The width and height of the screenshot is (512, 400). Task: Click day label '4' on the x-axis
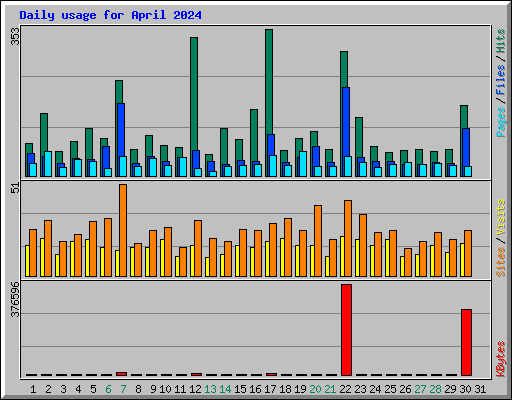78,389
